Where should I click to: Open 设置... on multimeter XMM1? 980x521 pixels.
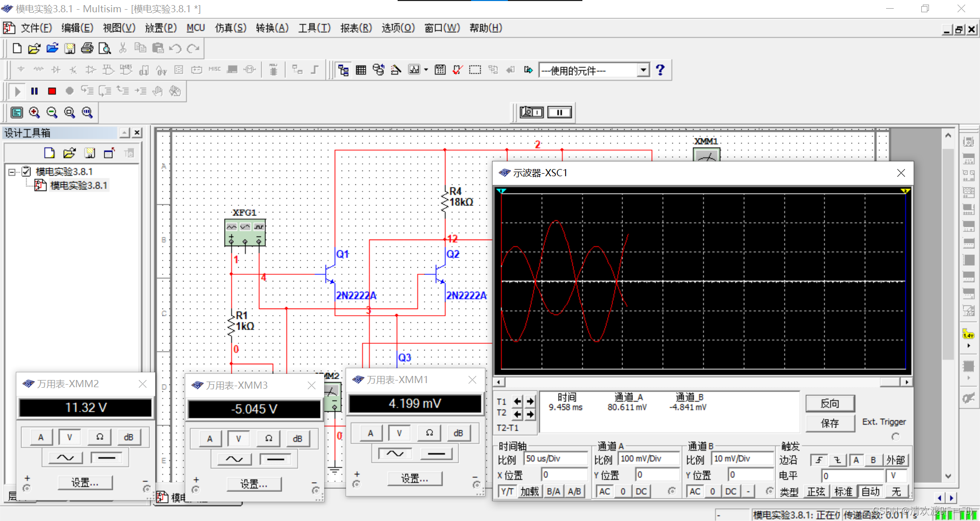pyautogui.click(x=414, y=479)
